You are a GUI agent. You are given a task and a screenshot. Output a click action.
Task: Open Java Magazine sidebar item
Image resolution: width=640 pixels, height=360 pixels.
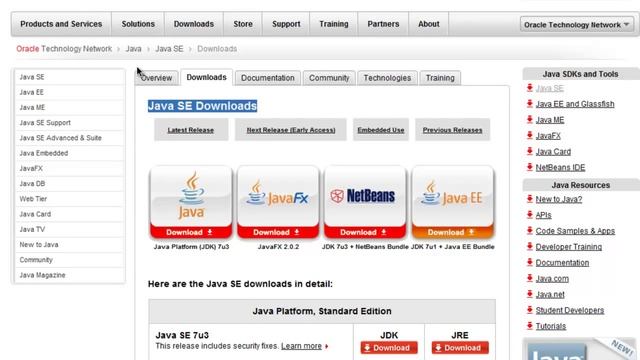point(70,275)
